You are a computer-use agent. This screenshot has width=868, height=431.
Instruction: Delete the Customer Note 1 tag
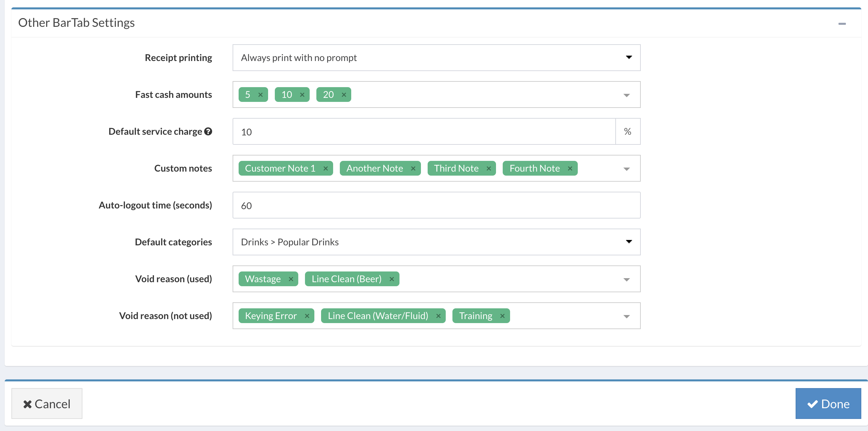pos(325,169)
